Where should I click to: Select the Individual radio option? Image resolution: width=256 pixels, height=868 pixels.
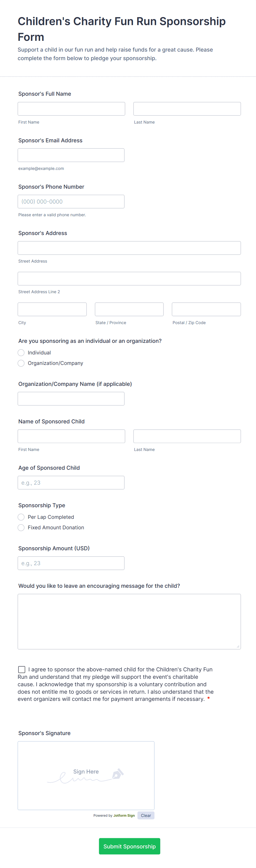click(x=21, y=352)
